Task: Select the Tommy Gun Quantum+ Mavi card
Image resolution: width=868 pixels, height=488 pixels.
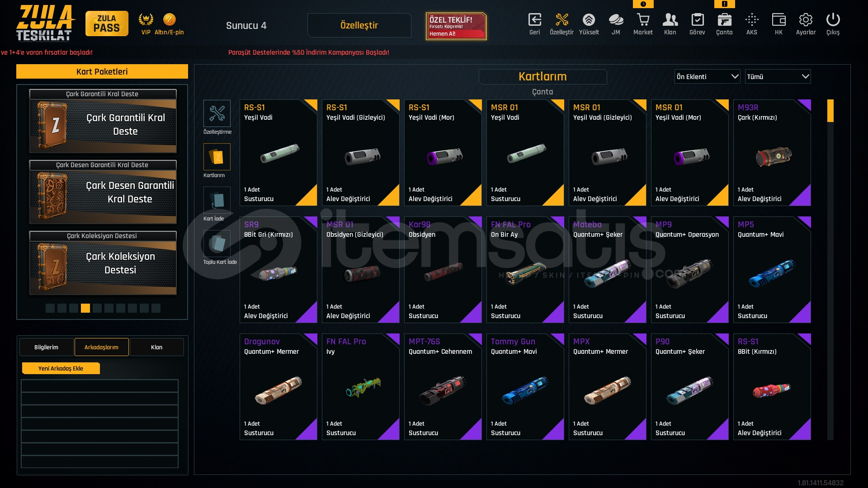Action: (525, 387)
